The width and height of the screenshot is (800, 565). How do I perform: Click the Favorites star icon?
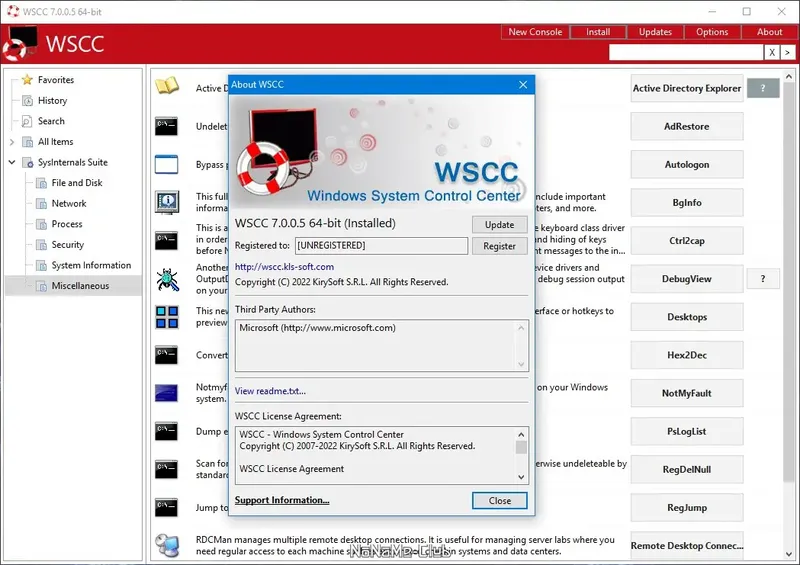point(27,80)
